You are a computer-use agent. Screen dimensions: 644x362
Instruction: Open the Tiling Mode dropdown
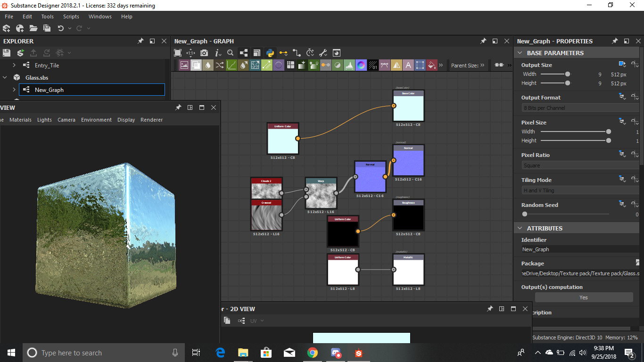(x=579, y=190)
